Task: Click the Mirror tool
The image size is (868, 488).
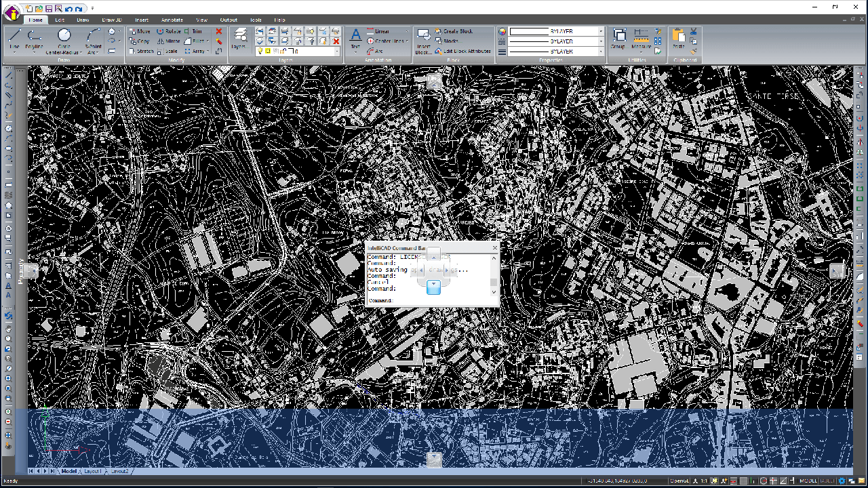Action: [x=169, y=41]
